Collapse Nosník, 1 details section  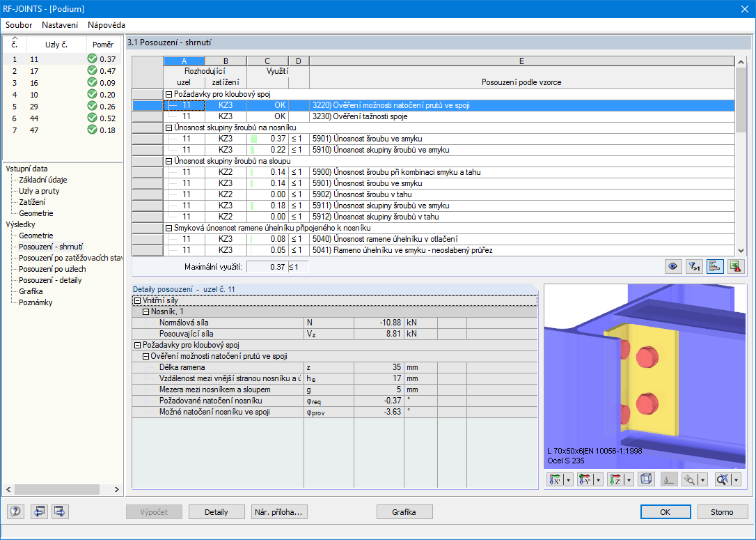click(x=145, y=311)
